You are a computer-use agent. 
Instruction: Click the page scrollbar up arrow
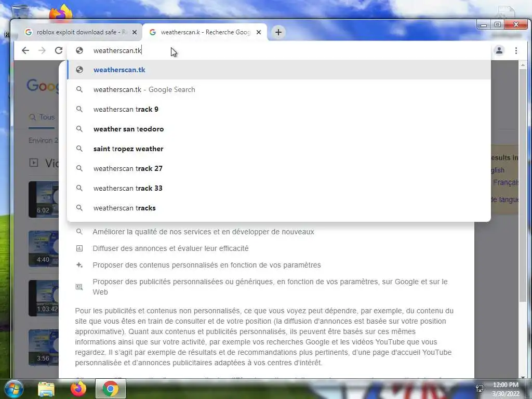[x=523, y=64]
